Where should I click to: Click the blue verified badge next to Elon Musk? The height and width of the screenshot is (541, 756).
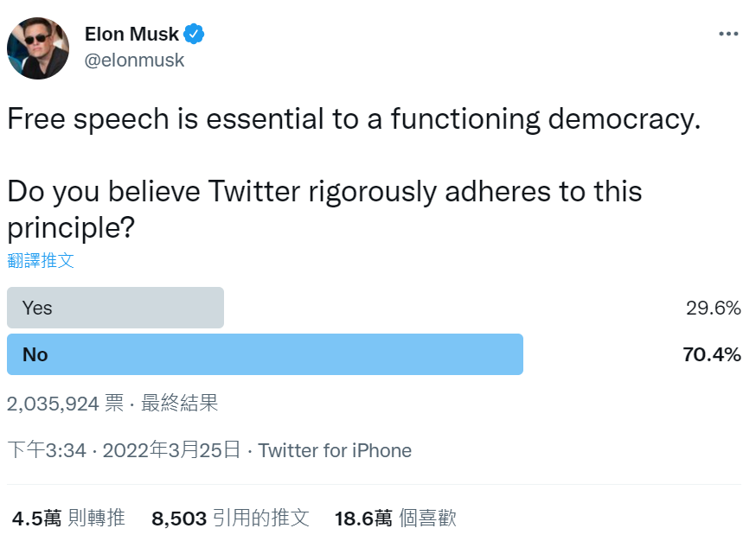(194, 34)
